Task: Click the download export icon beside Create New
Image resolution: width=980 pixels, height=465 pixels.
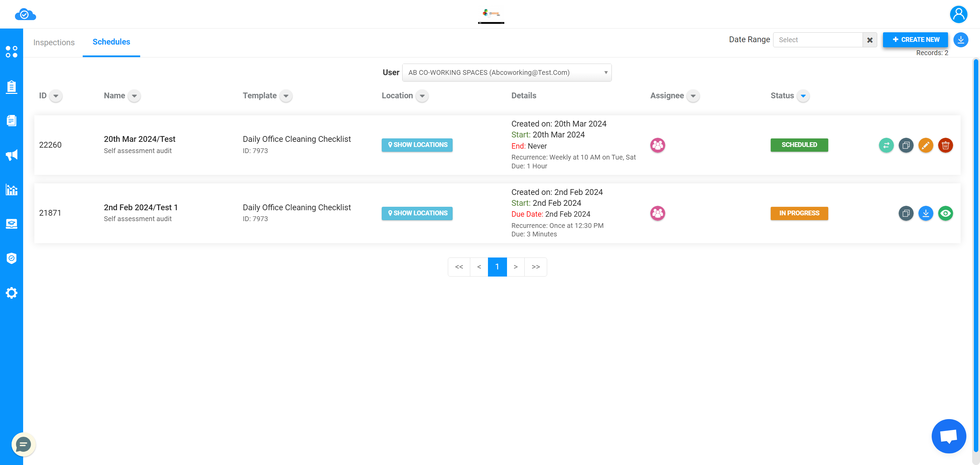Action: (961, 39)
